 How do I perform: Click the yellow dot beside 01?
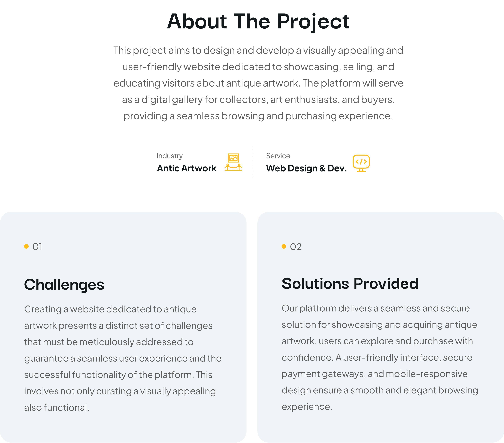26,246
